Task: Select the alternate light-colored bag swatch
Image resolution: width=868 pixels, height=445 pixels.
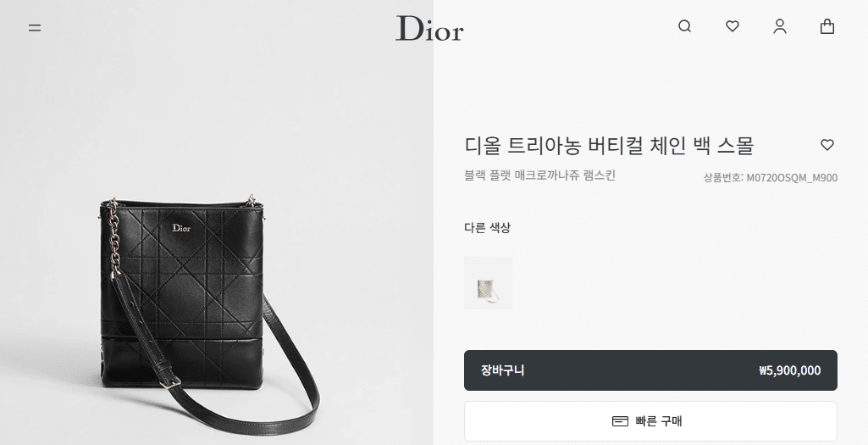Action: 488,283
